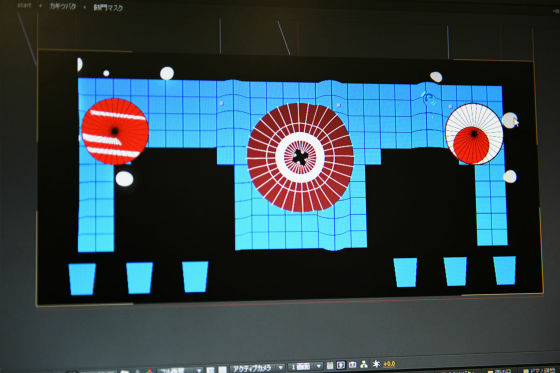This screenshot has height=373, width=560.
Task: Select the red striped umbrella on the left
Action: pyautogui.click(x=115, y=131)
